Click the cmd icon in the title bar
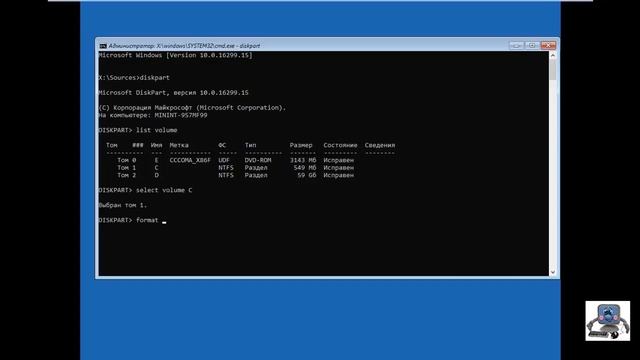The image size is (640, 360). pyautogui.click(x=103, y=46)
